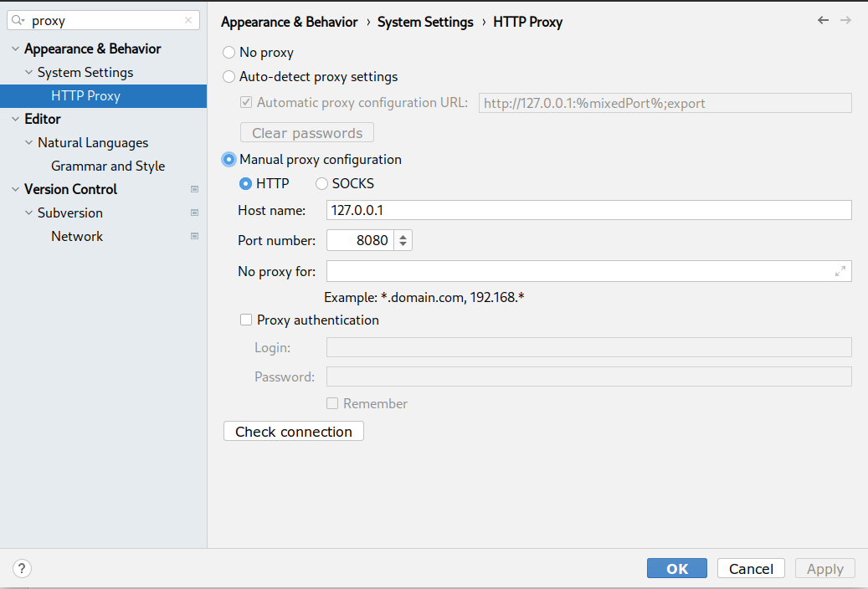The image size is (868, 589).
Task: Collapse the Subversion tree node
Action: (29, 213)
